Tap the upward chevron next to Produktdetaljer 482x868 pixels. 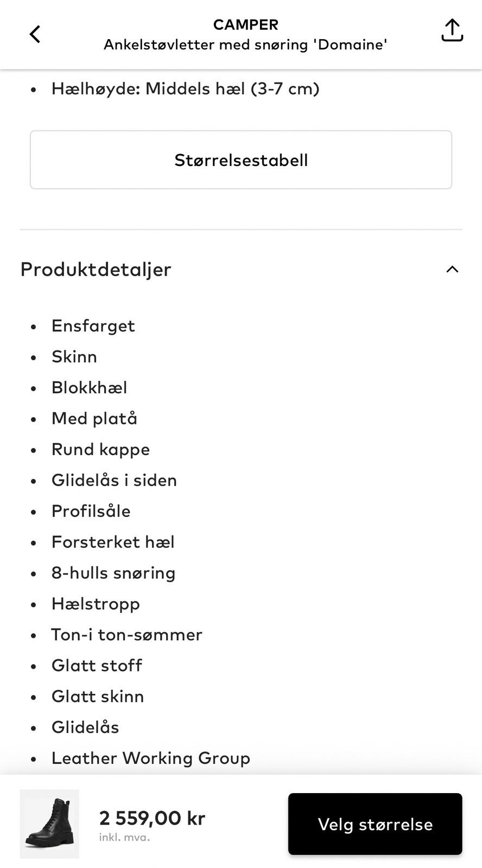pos(452,270)
